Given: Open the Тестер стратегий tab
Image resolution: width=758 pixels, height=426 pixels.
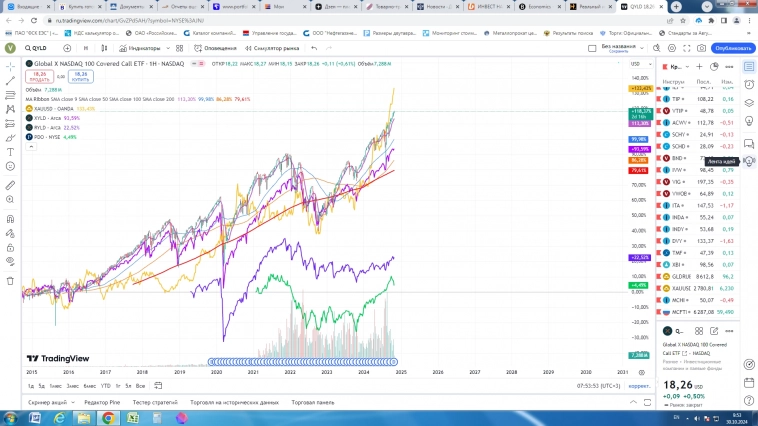Looking at the screenshot, I should (x=155, y=402).
